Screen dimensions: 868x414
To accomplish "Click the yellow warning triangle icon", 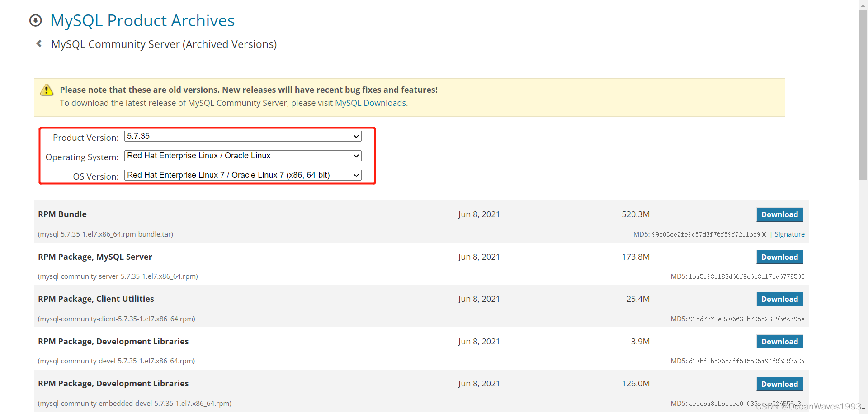I will (47, 90).
